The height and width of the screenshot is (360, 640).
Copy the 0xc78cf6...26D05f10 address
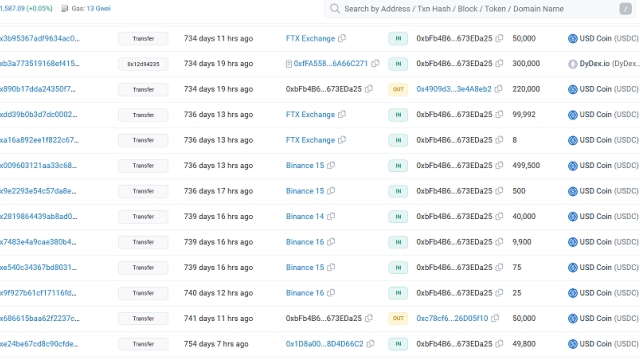click(495, 318)
